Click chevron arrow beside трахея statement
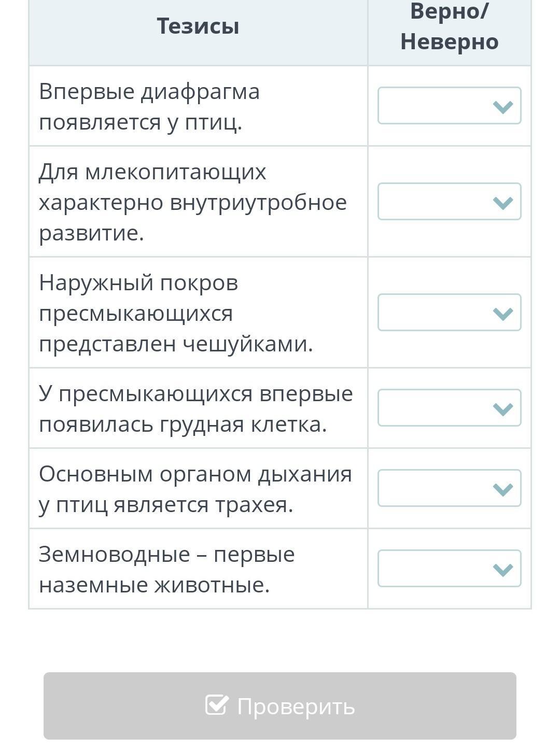Viewport: 560px width, 750px height. coord(502,489)
